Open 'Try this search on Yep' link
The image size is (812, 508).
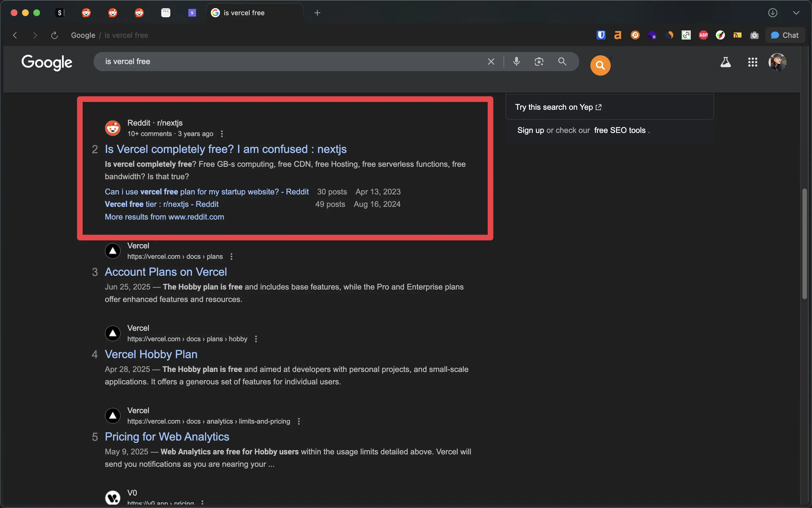pos(558,107)
